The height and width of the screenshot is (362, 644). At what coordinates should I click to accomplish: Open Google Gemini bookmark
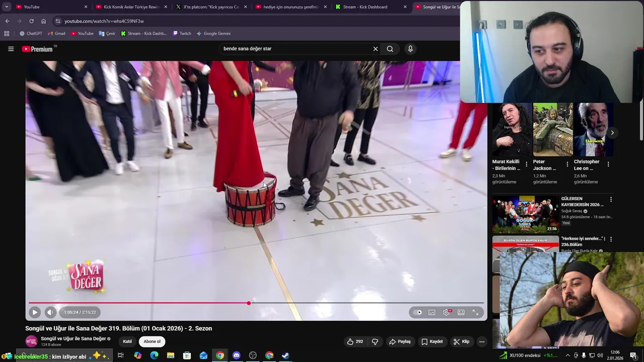(x=213, y=33)
